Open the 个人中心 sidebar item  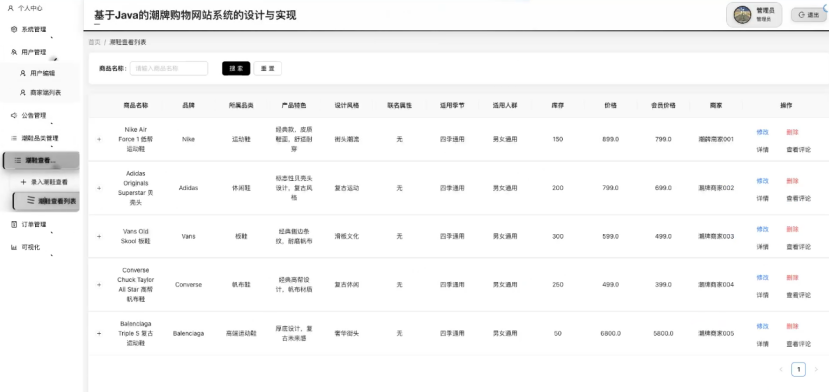point(25,8)
